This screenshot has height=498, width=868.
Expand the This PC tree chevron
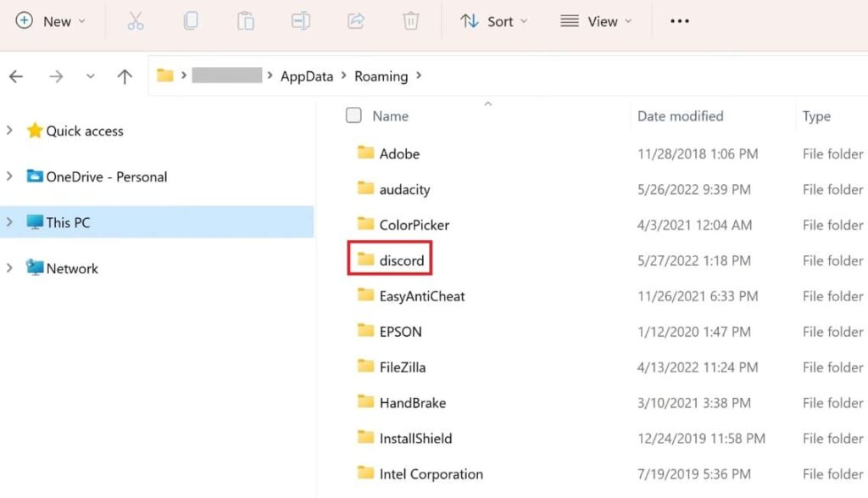(10, 222)
